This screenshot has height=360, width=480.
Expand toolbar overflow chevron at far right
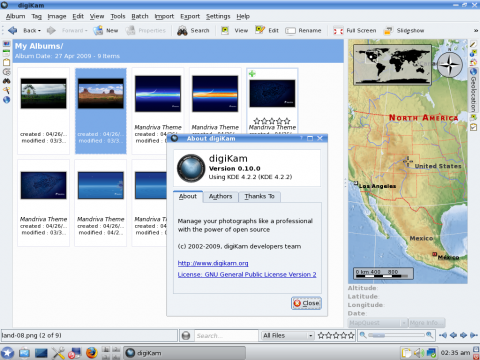(x=476, y=31)
